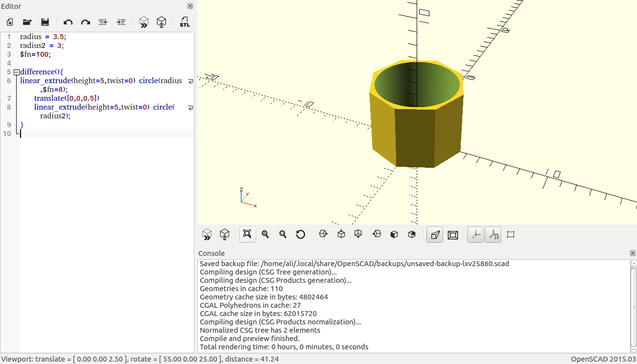Preview the design quickly
The image size is (637, 364).
(143, 22)
